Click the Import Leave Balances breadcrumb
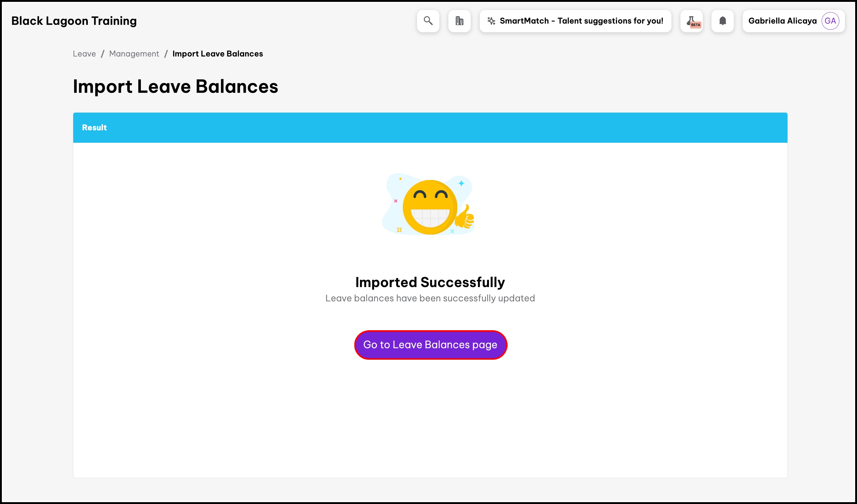857x504 pixels. click(x=217, y=54)
